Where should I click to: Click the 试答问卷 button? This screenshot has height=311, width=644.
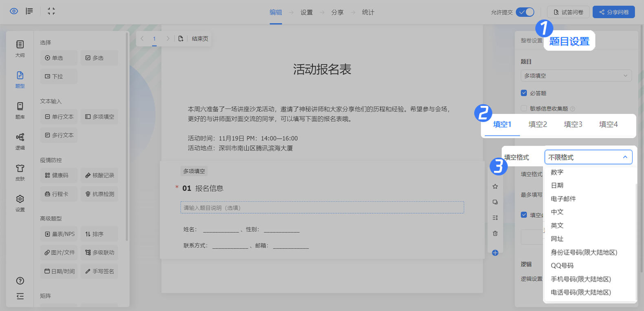tap(568, 12)
